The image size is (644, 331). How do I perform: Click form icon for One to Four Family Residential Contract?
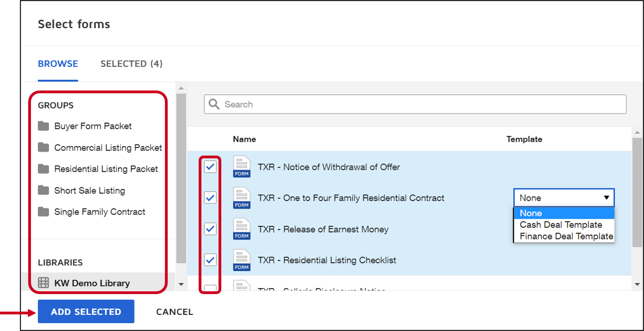[x=242, y=198]
